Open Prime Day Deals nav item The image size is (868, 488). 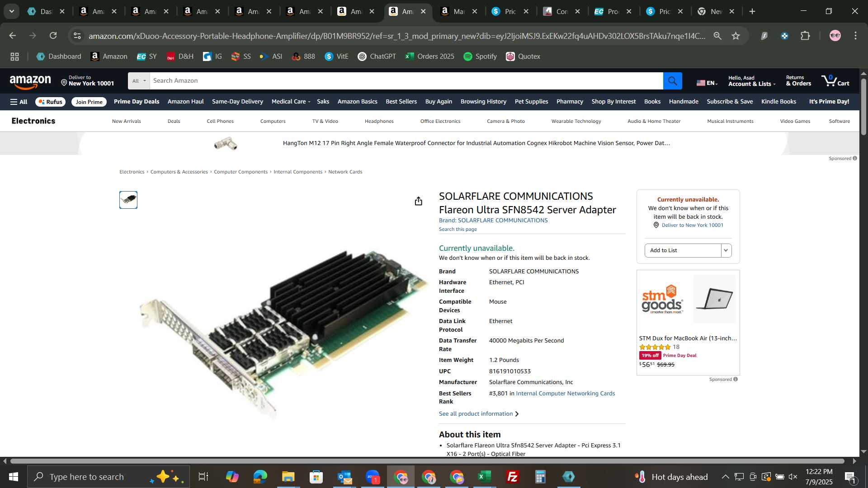137,102
